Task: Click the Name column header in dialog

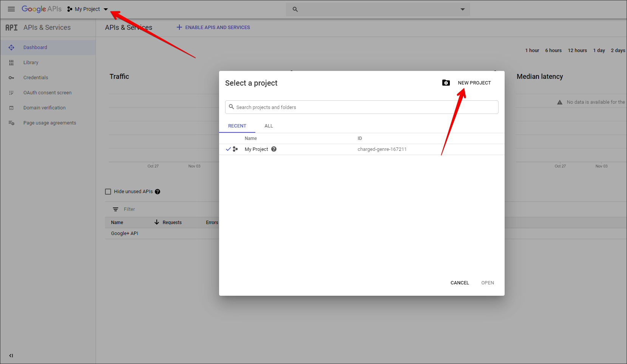Action: (251, 138)
